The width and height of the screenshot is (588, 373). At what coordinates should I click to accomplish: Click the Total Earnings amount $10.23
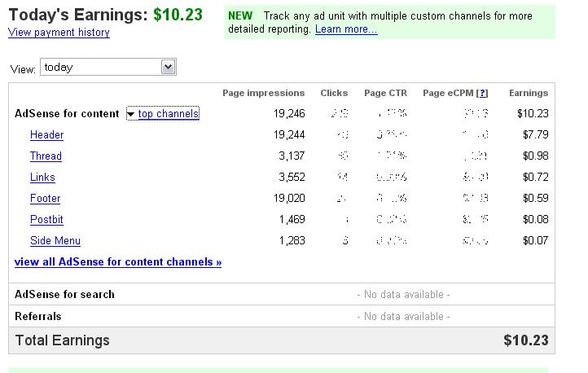[526, 340]
